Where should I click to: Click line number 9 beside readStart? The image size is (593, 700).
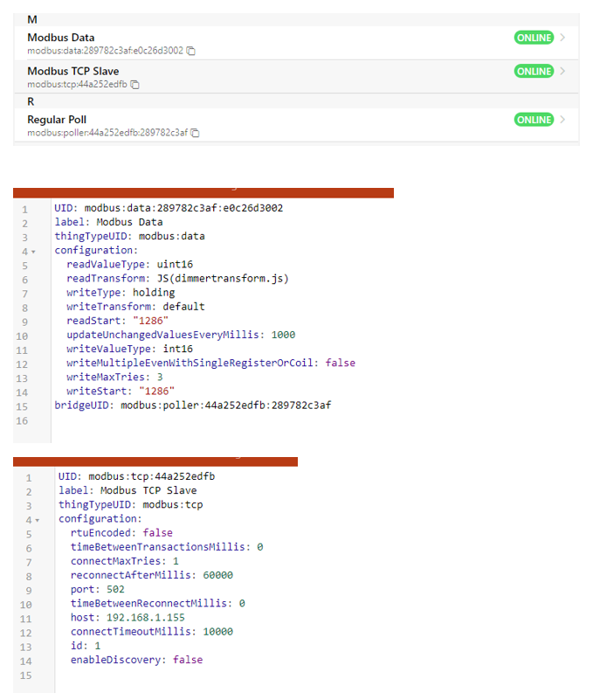pyautogui.click(x=24, y=321)
